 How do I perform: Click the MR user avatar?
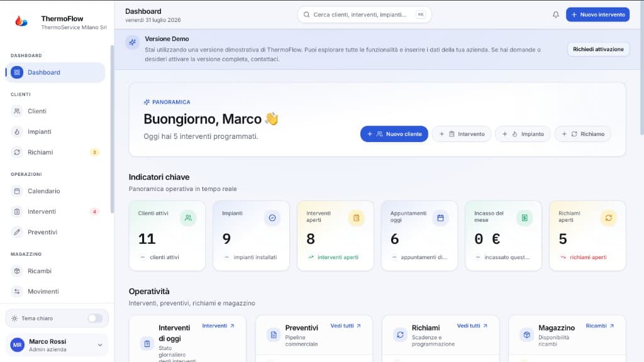point(17,345)
